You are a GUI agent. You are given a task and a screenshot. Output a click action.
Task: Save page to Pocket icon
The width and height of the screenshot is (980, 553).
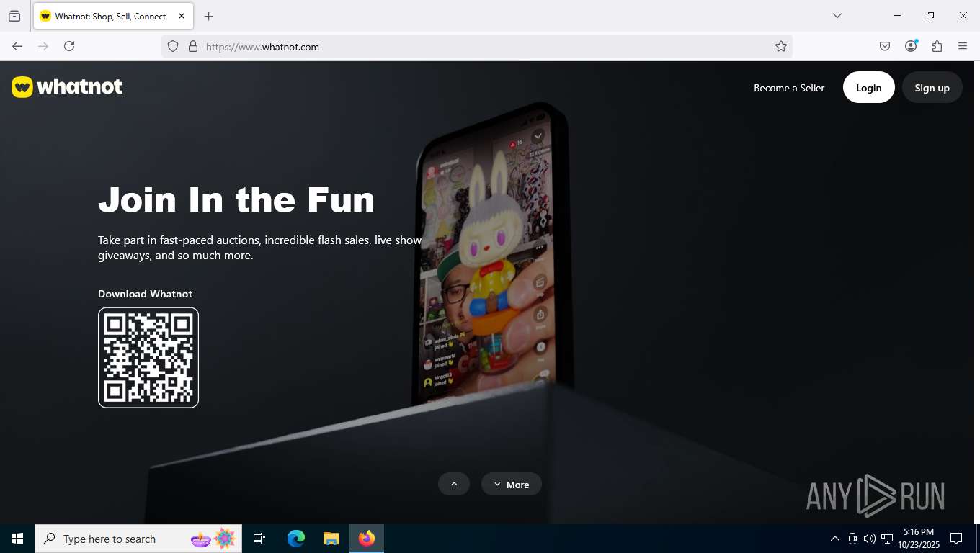[x=885, y=46]
